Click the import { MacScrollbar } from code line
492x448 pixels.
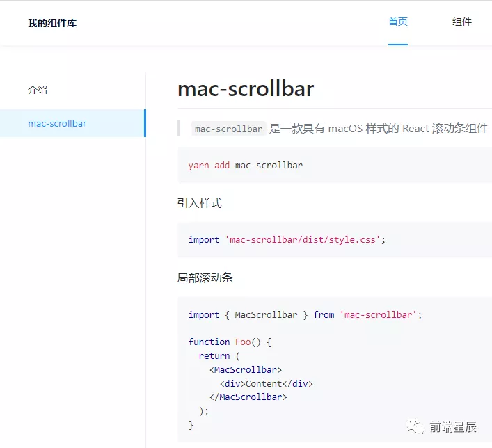[x=305, y=314]
